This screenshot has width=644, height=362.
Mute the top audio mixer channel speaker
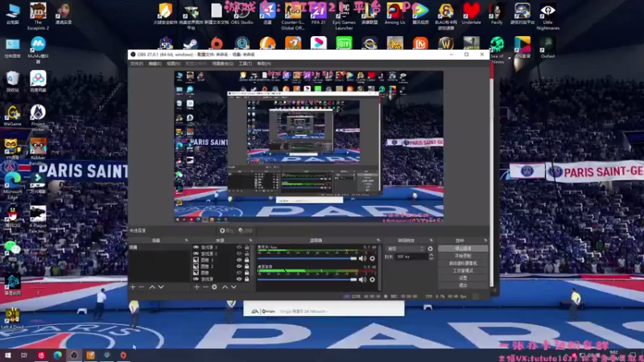click(362, 258)
